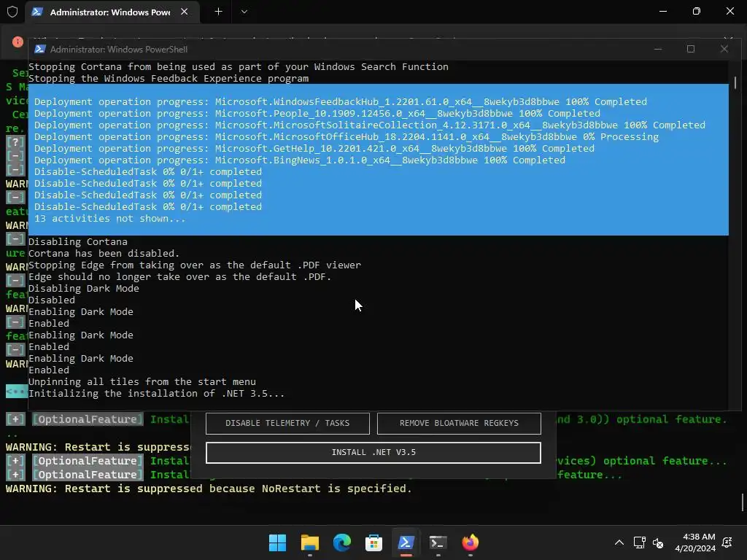Screen dimensions: 747x560
Task: Click the 'Cortana has been disabled.' line
Action: pos(104,253)
